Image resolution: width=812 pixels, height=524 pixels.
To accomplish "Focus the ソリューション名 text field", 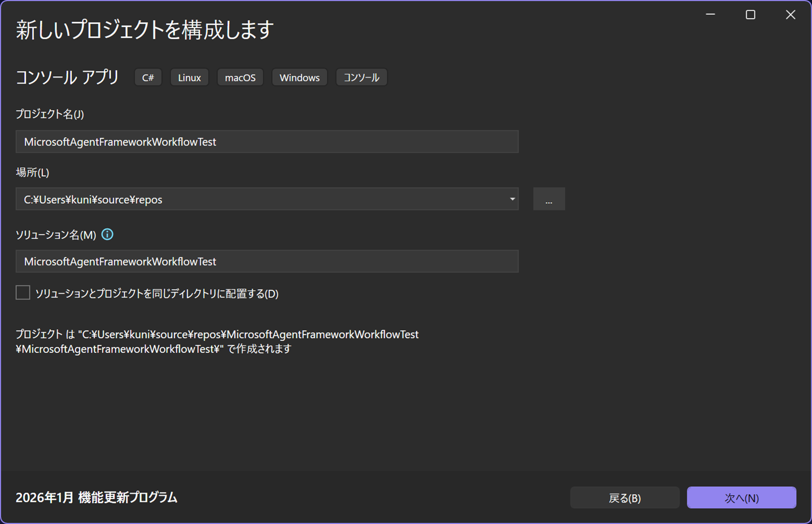I will 267,261.
